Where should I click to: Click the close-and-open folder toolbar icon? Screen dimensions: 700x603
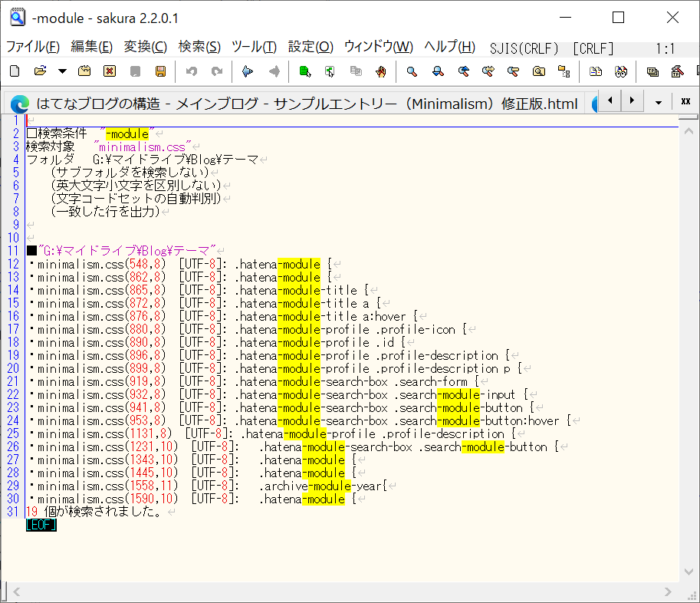point(84,71)
